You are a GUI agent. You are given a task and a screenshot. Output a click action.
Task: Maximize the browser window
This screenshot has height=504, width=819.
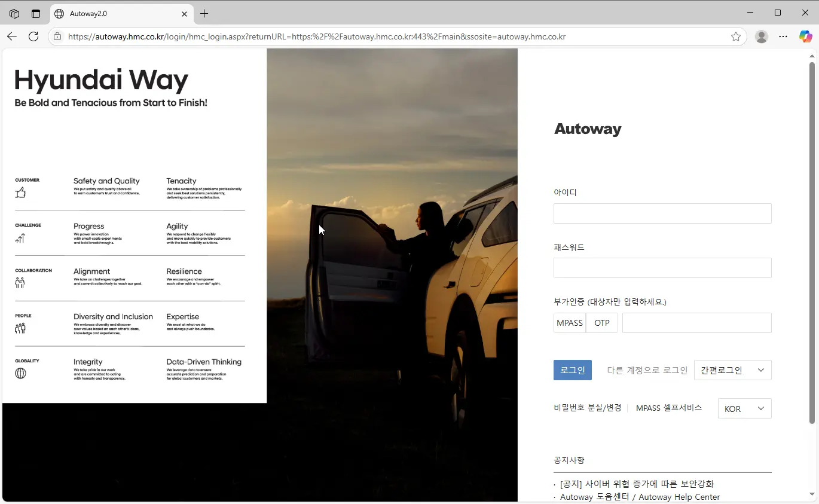(x=778, y=13)
